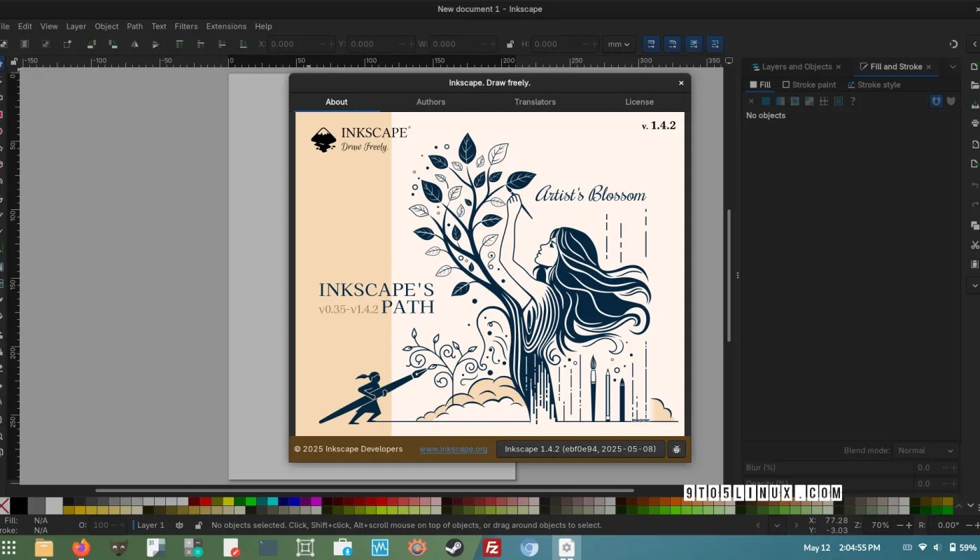Apply a linear gradient fill
The width and height of the screenshot is (980, 560).
click(x=779, y=101)
